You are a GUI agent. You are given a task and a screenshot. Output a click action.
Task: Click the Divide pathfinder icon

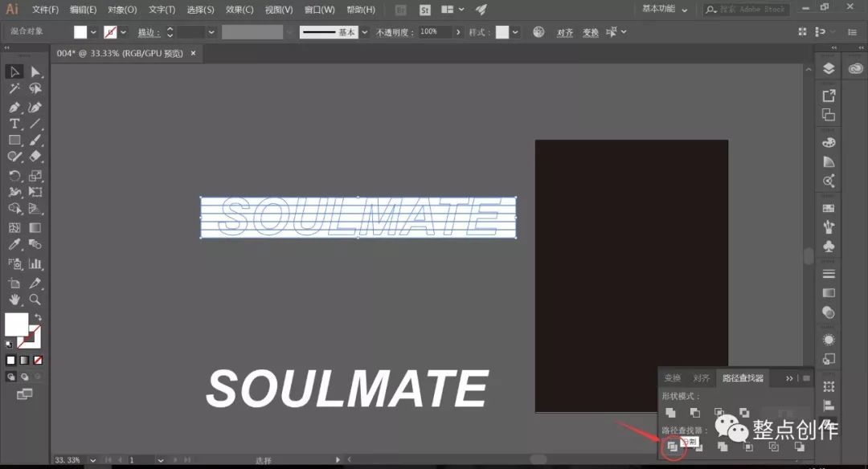click(x=670, y=447)
